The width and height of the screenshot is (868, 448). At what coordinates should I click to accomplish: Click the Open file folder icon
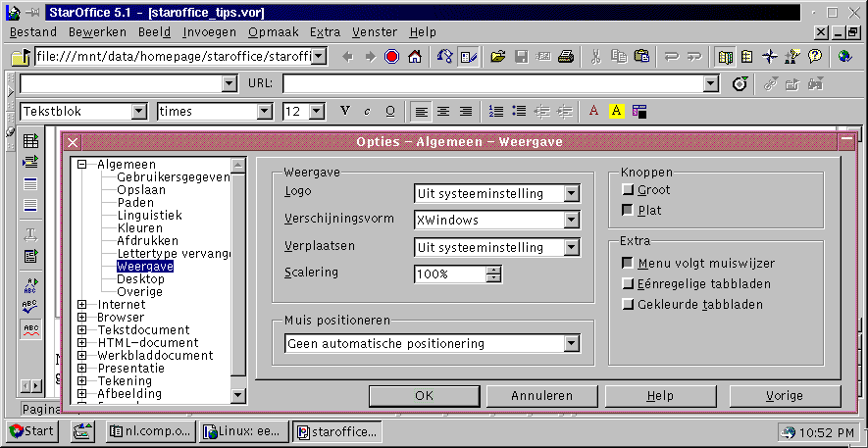point(498,57)
